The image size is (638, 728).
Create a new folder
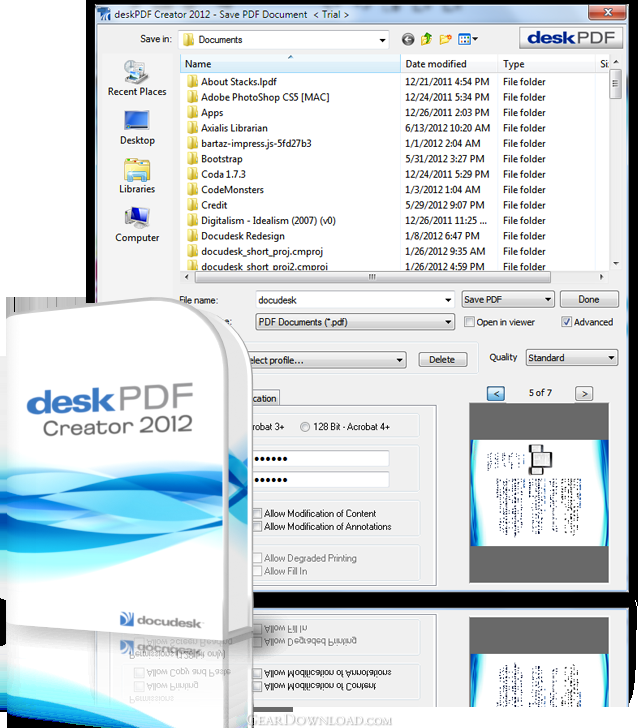click(x=445, y=40)
